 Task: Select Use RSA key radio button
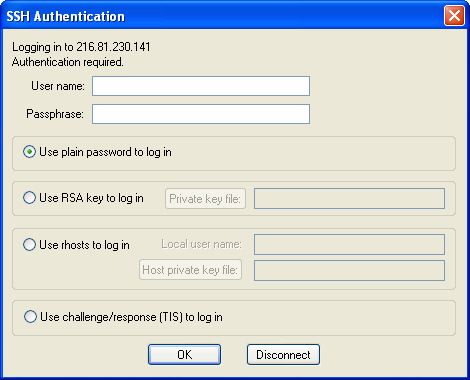29,198
